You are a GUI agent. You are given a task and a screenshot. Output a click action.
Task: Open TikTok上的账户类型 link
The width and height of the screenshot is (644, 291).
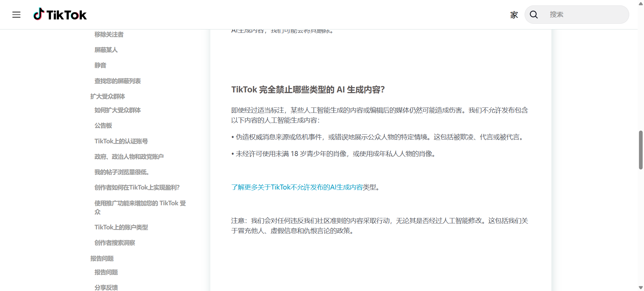tap(121, 227)
